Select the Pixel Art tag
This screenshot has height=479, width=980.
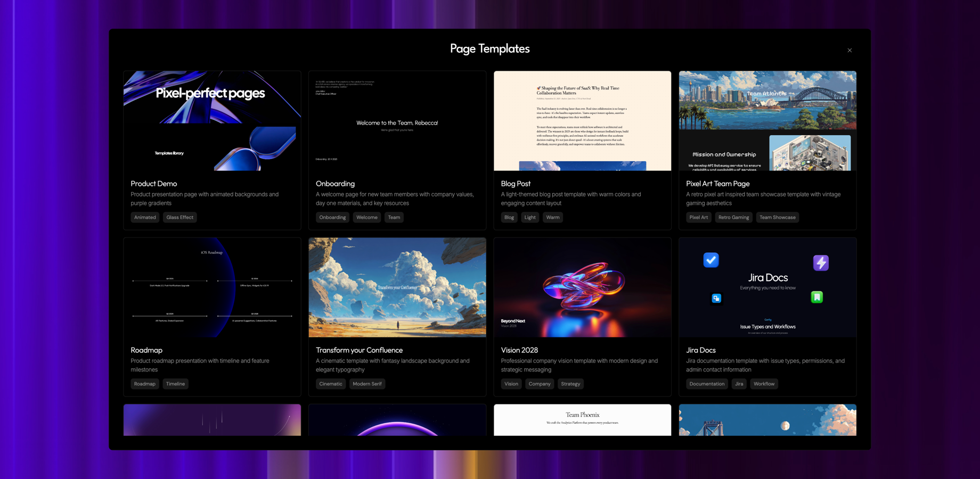click(x=698, y=217)
